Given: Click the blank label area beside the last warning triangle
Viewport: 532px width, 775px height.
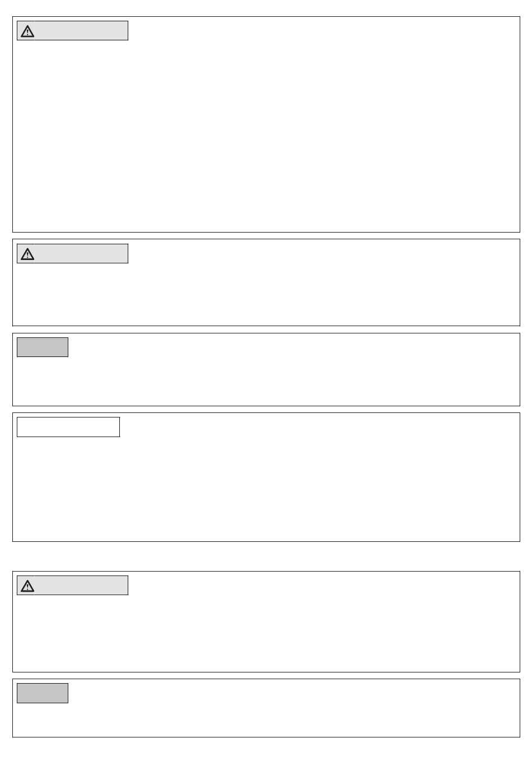Looking at the screenshot, I should click(82, 586).
